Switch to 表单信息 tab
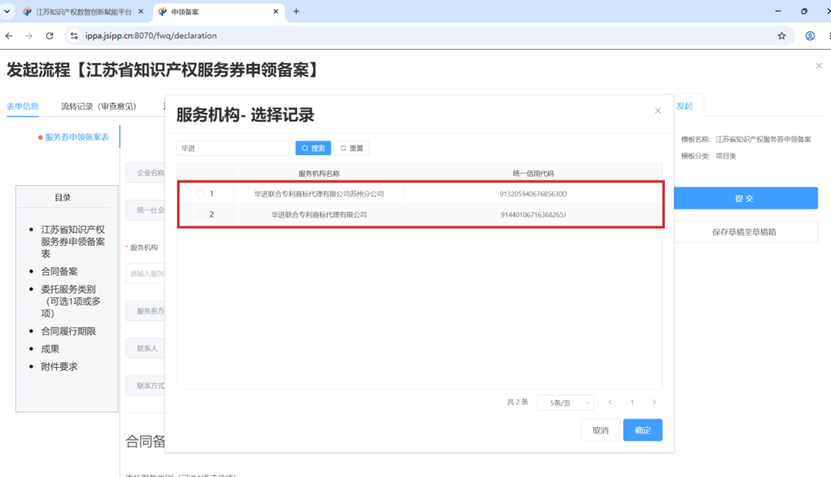The width and height of the screenshot is (831, 477). tap(23, 106)
